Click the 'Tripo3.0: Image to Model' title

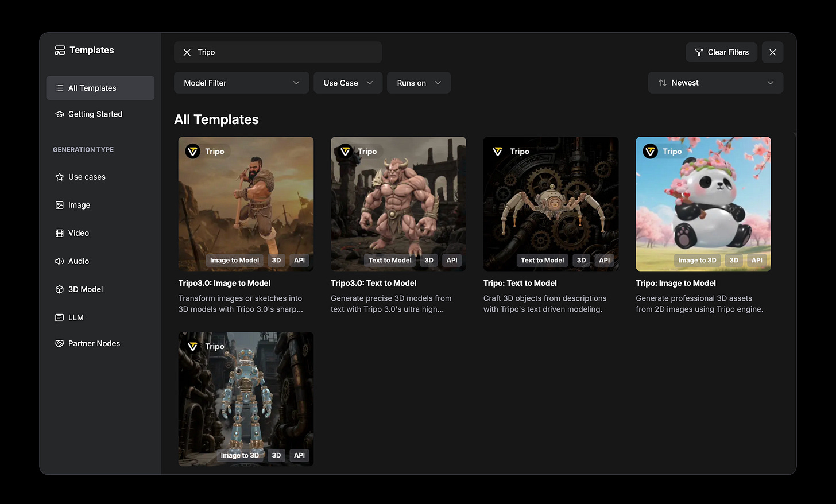[x=225, y=284]
